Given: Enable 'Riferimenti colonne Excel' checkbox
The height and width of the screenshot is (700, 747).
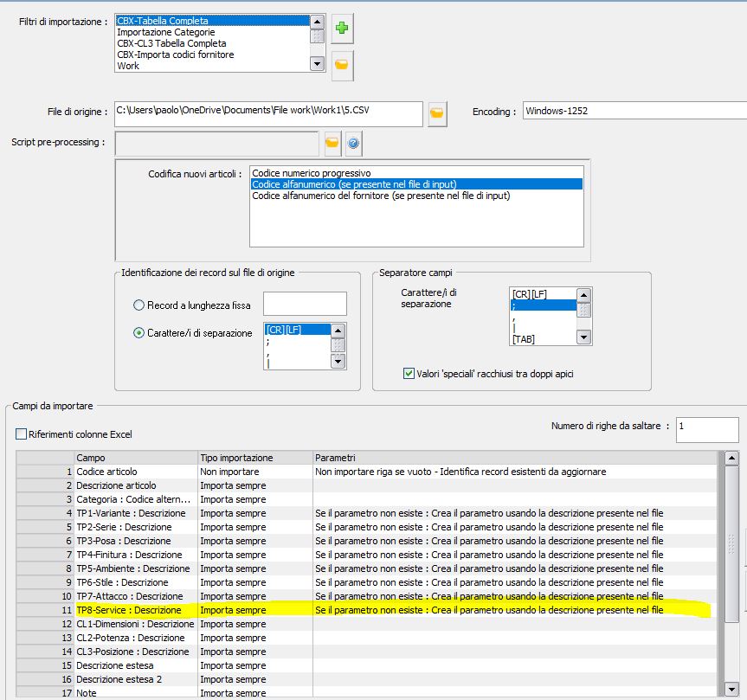Looking at the screenshot, I should point(22,433).
